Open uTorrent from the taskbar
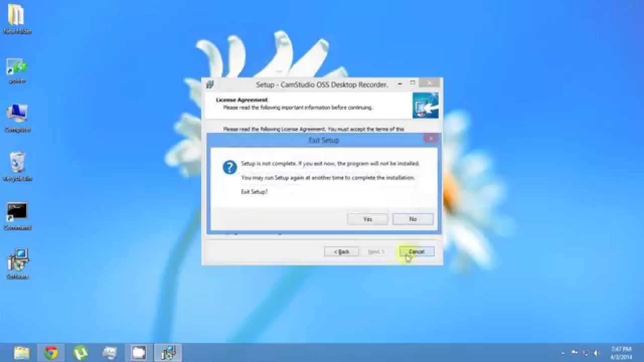644x362 pixels. (x=80, y=353)
